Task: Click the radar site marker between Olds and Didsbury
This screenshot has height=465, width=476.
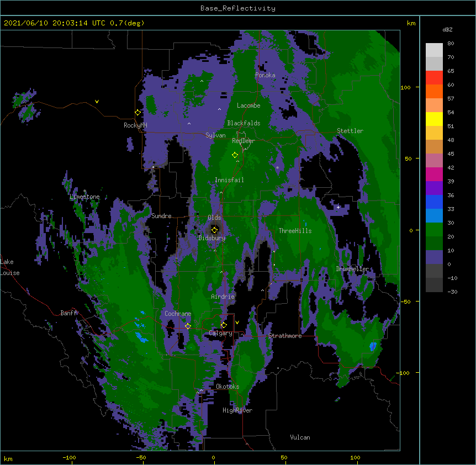Action: coord(214,230)
